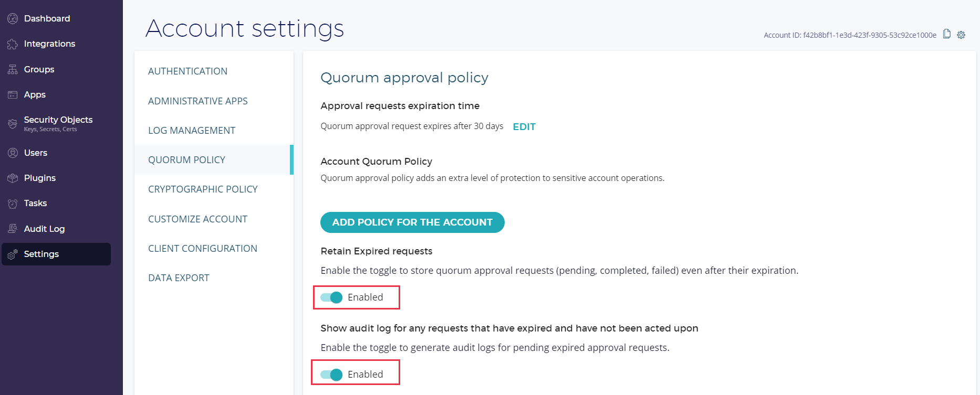The width and height of the screenshot is (980, 395).
Task: Click the Plugins icon in sidebar
Action: coord(13,178)
